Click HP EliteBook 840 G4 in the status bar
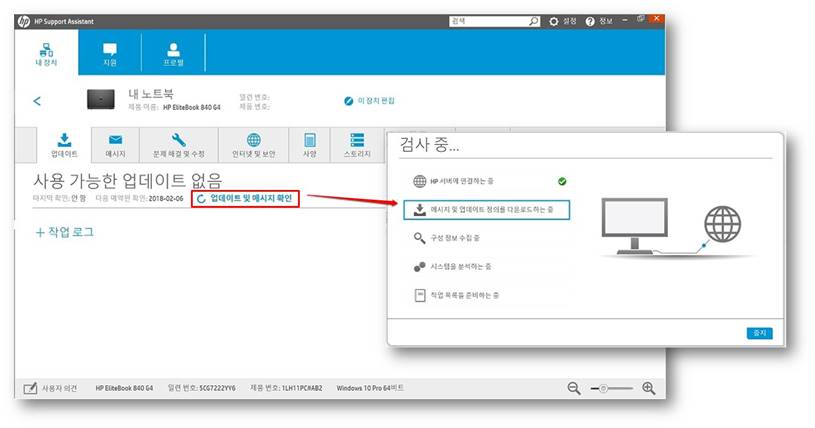Image resolution: width=815 pixels, height=428 pixels. pyautogui.click(x=124, y=388)
